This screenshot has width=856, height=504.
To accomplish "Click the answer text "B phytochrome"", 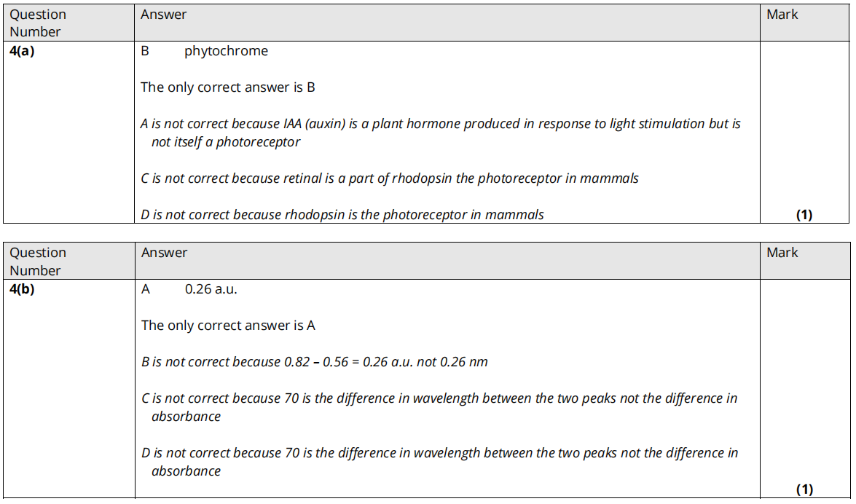I will 204,51.
